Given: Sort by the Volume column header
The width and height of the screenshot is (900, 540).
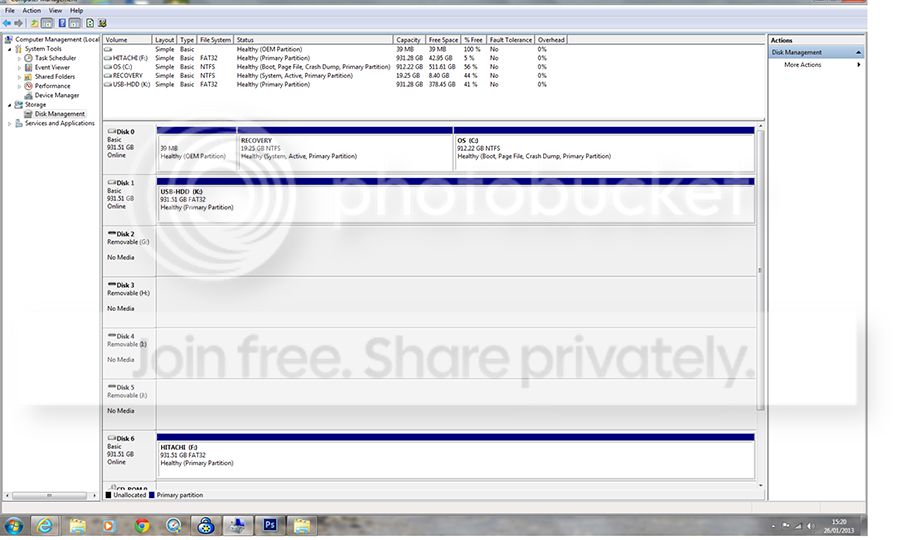Looking at the screenshot, I should pos(127,40).
